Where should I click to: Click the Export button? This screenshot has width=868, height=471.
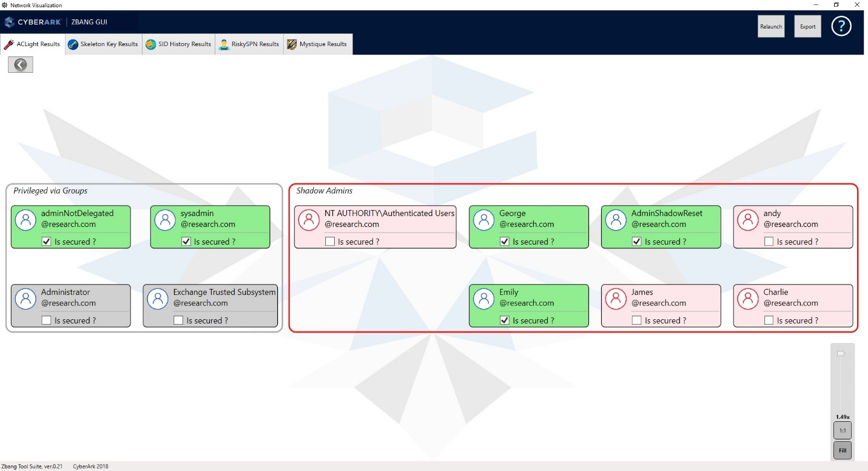click(807, 26)
